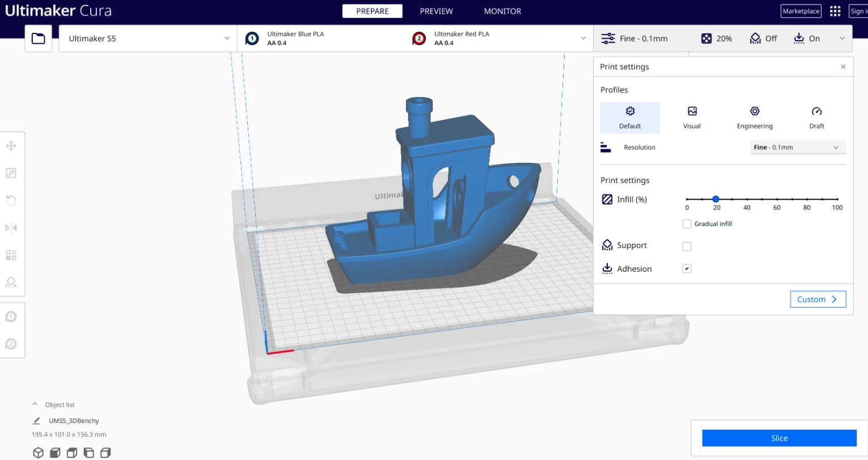Screen dimensions: 868x460
Task: Switch to the PREVIEW tab
Action: point(436,11)
